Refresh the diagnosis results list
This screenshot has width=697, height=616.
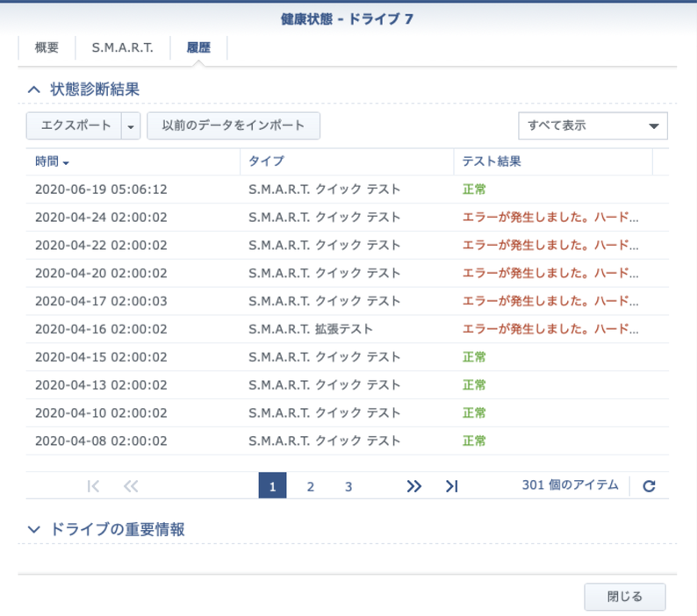point(649,486)
